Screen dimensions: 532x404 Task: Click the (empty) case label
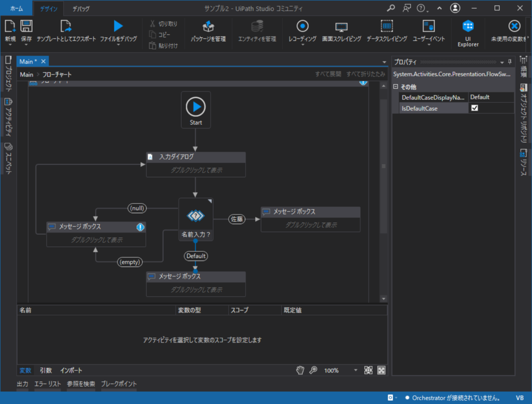pos(130,262)
